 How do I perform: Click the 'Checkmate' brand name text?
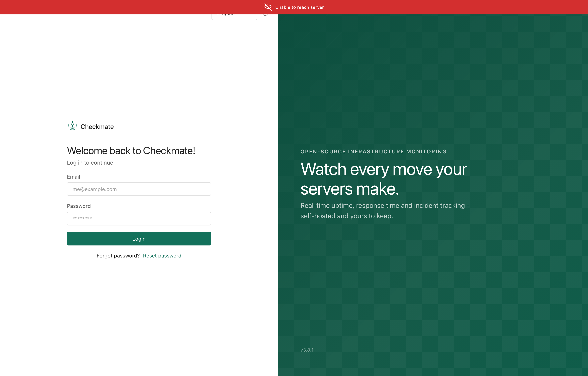click(97, 127)
